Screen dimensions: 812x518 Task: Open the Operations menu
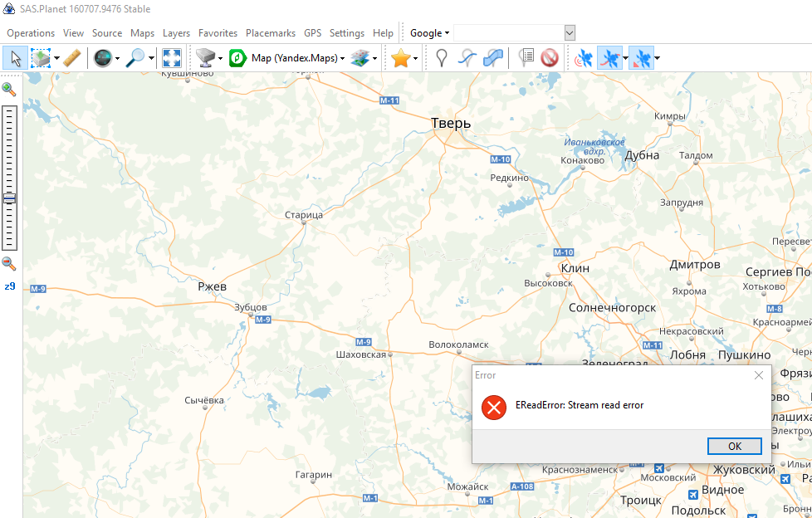click(x=31, y=33)
